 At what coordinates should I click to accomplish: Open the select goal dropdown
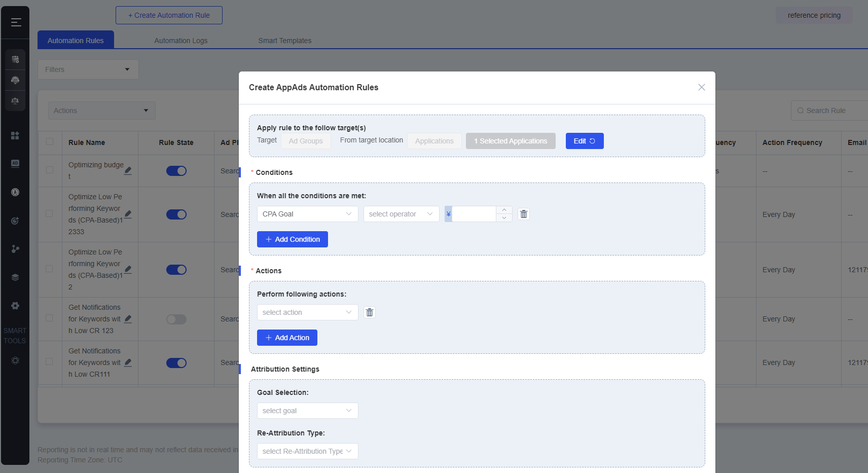[308, 411]
